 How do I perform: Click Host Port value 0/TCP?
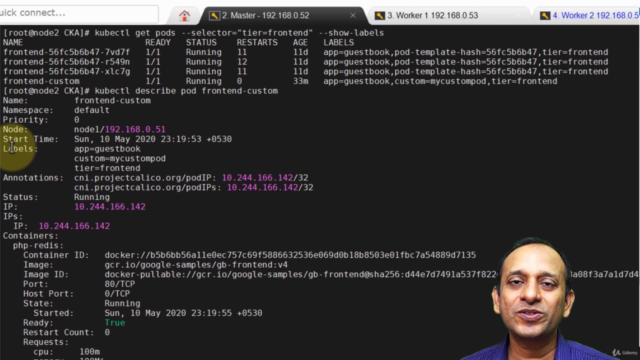click(x=117, y=294)
